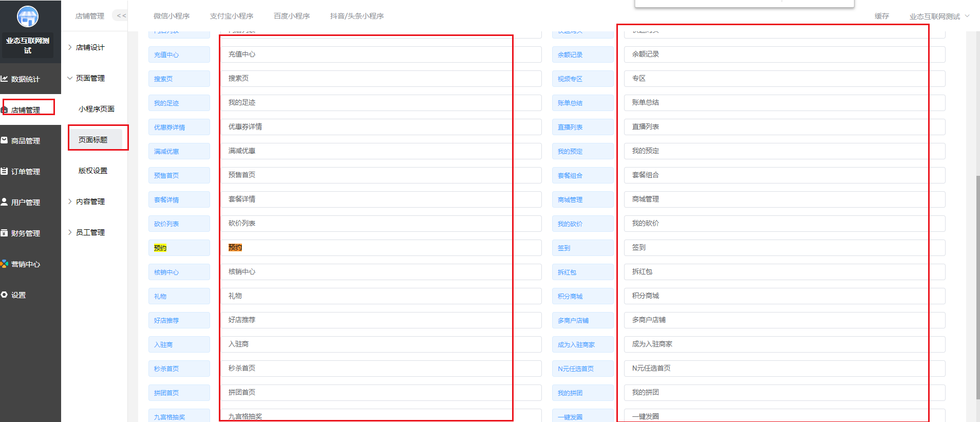Switch to the 抖音/头条小程序 tab
980x422 pixels.
point(357,16)
